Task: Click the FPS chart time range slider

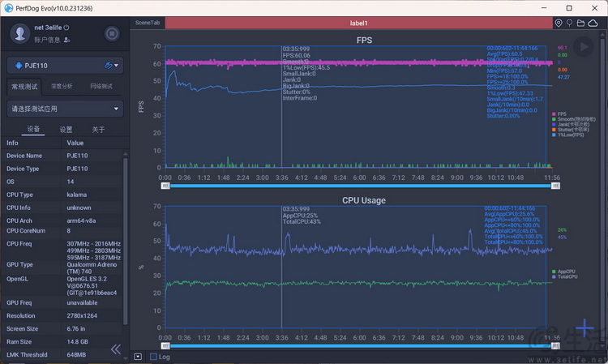Action: [x=360, y=186]
